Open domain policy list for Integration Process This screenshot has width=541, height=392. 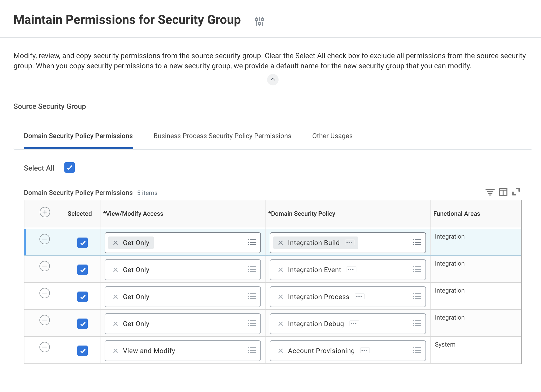point(417,296)
